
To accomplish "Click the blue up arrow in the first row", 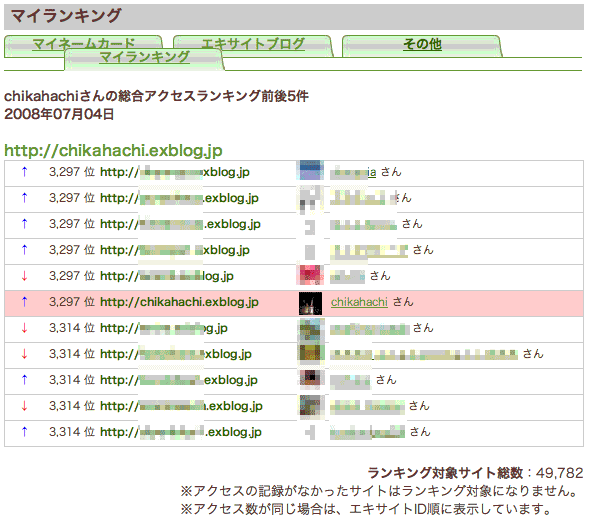I will (x=24, y=172).
